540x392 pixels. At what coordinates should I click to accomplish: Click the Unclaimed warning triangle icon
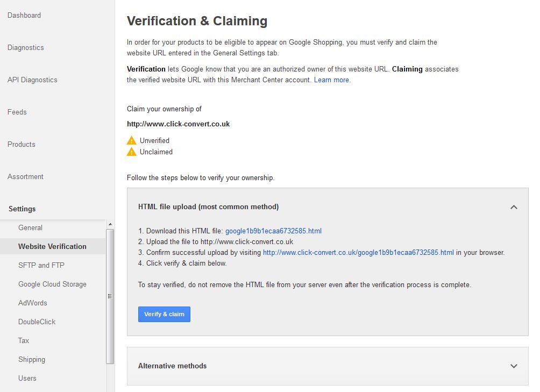(131, 152)
